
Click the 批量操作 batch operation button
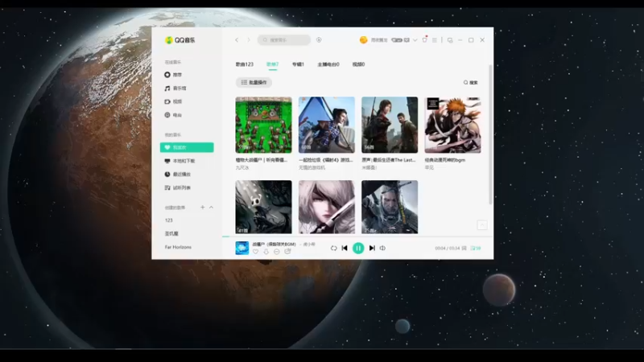point(254,83)
